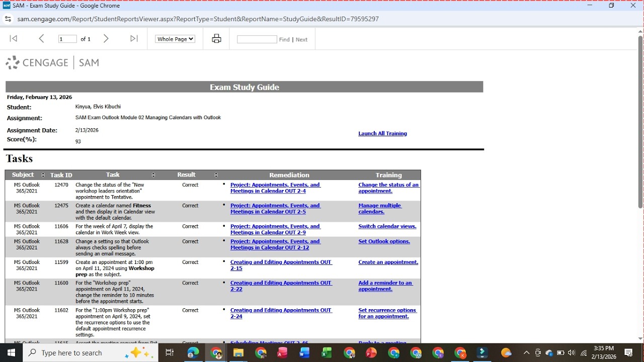Open Creating and Editing Appointments OUT 2-24
The width and height of the screenshot is (644, 362).
(281, 313)
